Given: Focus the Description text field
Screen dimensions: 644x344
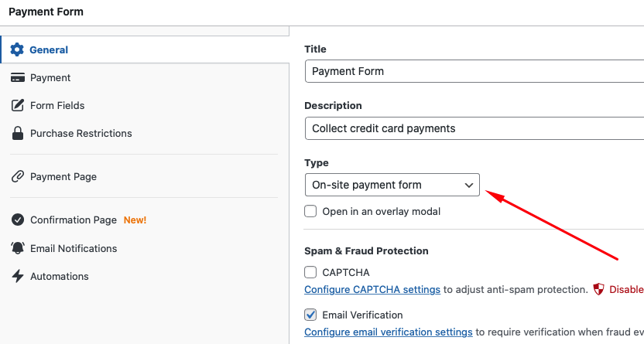Looking at the screenshot, I should (x=474, y=128).
